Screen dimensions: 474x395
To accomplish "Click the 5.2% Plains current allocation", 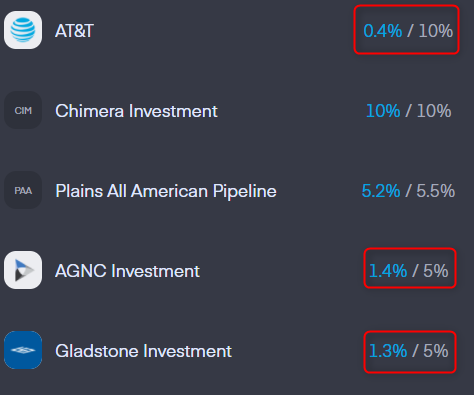I will point(381,191).
